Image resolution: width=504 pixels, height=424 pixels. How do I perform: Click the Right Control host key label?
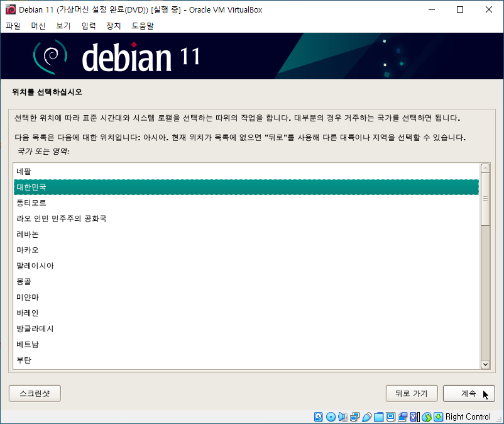tap(468, 416)
